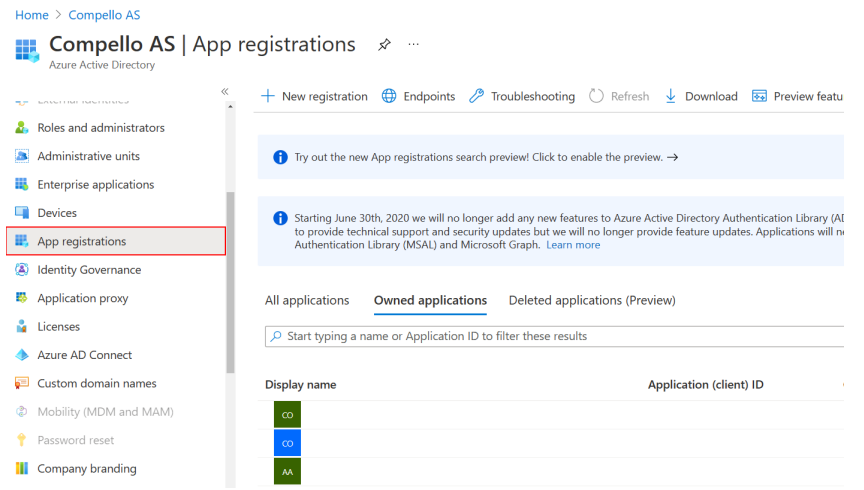Open Custom domain names
The image size is (864, 490).
(x=97, y=383)
